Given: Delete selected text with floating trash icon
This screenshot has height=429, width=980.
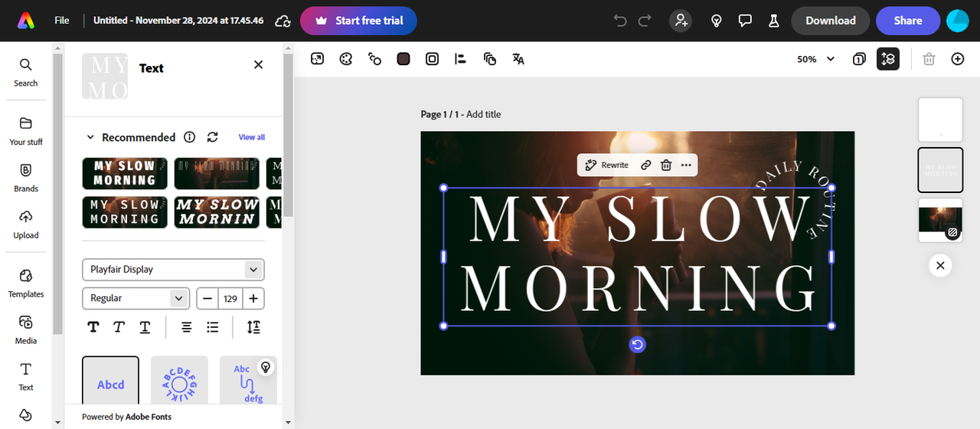Looking at the screenshot, I should click(666, 165).
